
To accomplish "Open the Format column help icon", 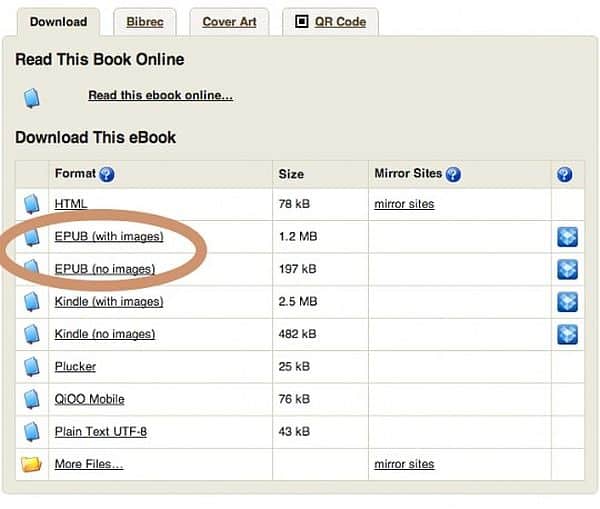I will pos(107,175).
